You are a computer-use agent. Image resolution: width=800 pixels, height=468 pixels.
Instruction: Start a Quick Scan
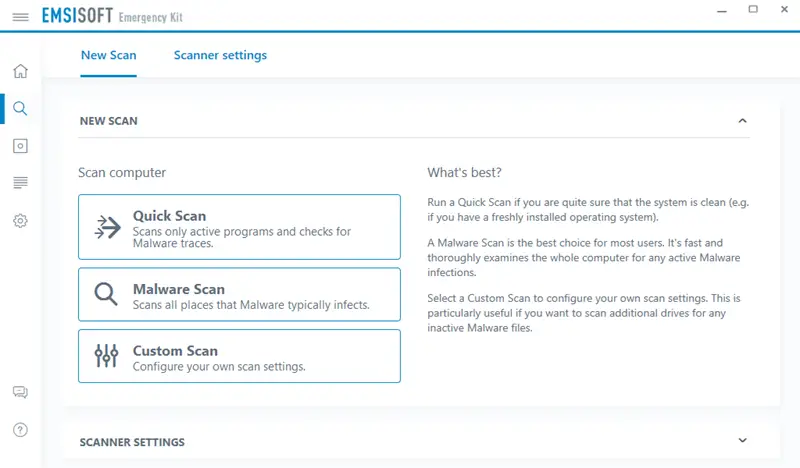click(239, 227)
